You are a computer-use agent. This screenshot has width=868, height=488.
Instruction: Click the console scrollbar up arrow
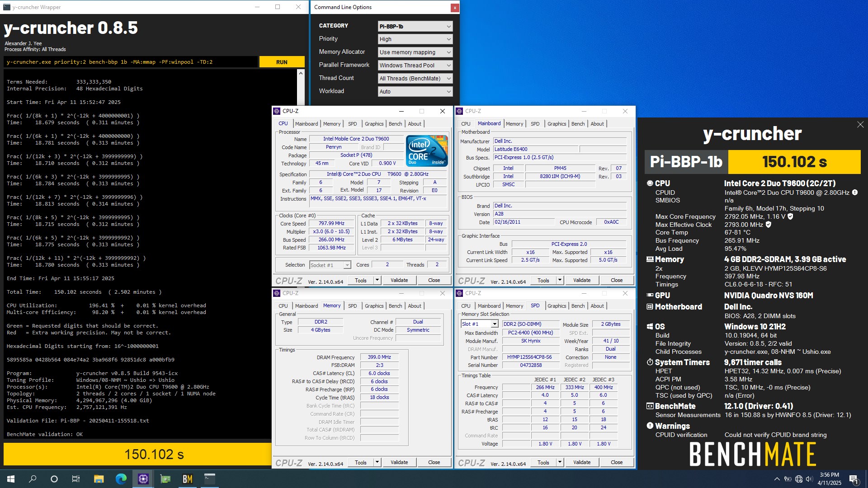(301, 73)
